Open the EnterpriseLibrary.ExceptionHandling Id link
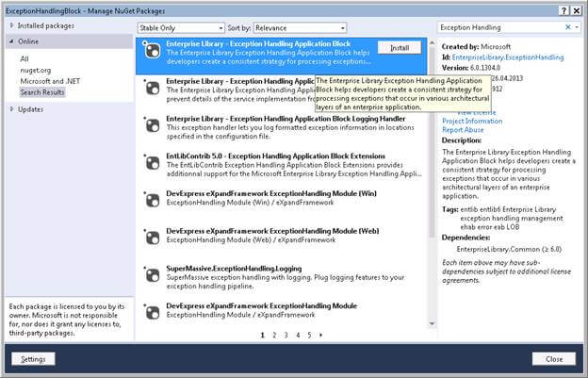This screenshot has height=378, width=588. (508, 58)
